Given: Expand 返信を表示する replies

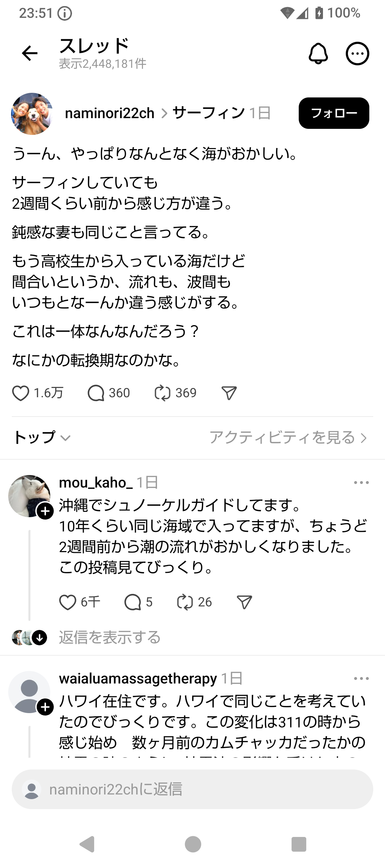Looking at the screenshot, I should 109,637.
